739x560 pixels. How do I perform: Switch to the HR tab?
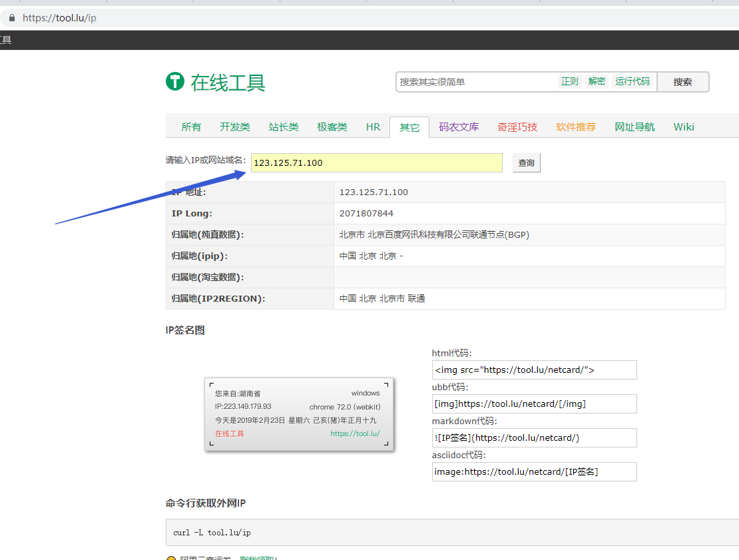click(373, 127)
